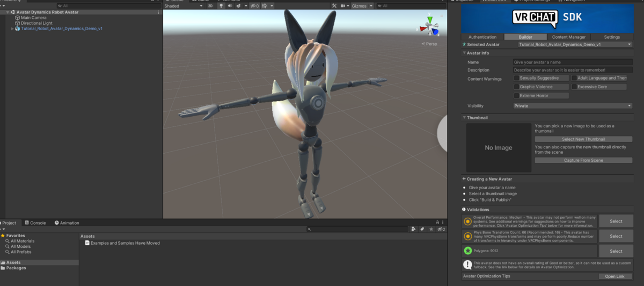Toggle 2D view mode in Scene toolbar
644x286 pixels.
pyautogui.click(x=210, y=6)
